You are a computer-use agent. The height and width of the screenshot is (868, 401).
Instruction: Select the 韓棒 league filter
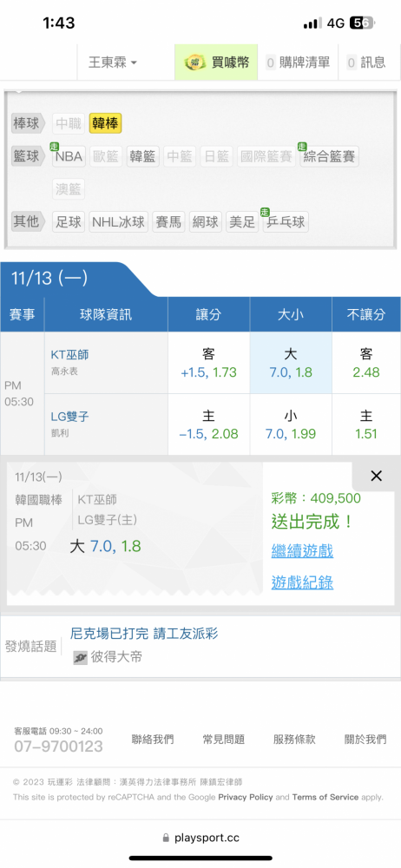[105, 123]
